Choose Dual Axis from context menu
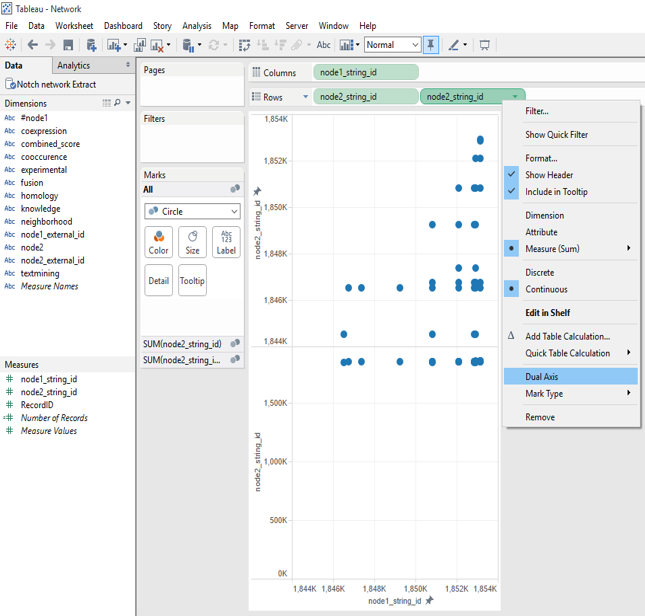 (x=542, y=377)
